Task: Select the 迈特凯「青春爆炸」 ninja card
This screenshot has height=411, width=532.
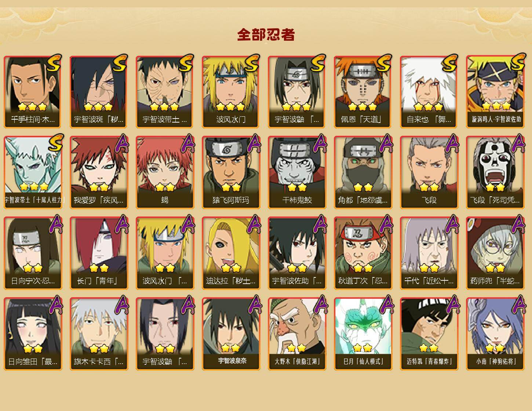Action: [x=429, y=334]
